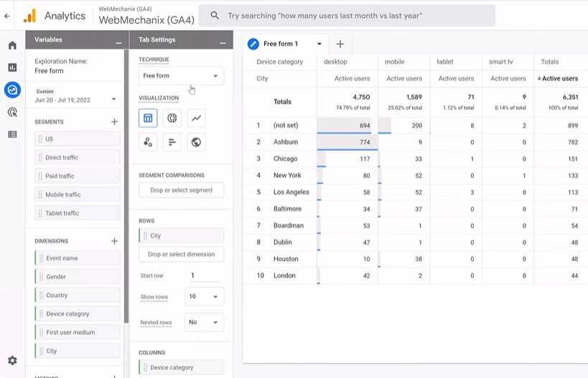Select the Paid traffic segment
Viewport: 588px width, 378px height.
78,176
